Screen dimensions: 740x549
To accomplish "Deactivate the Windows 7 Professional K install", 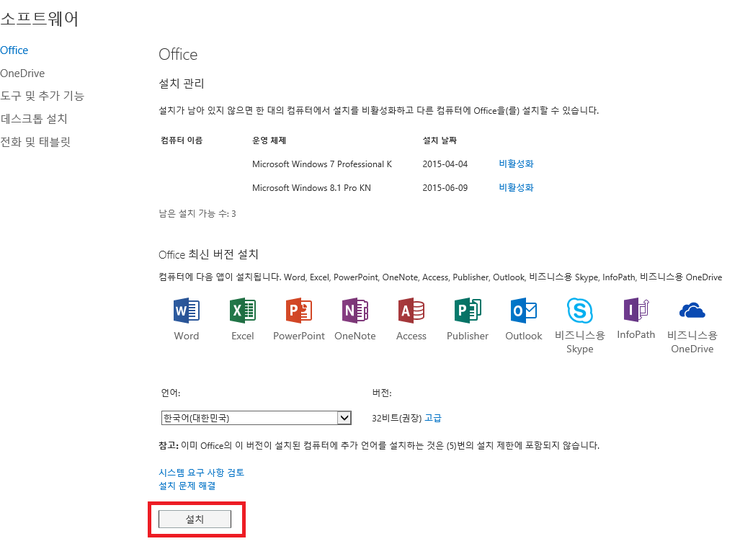I will [516, 164].
